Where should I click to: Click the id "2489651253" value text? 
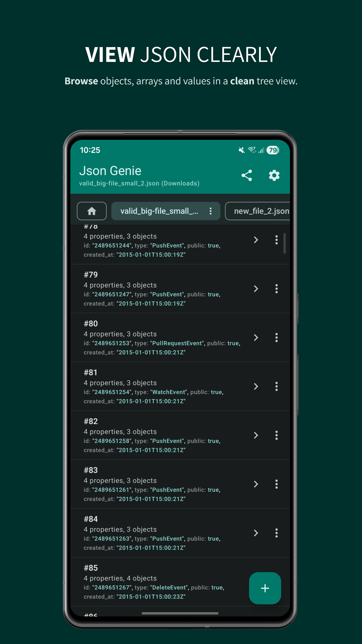click(112, 343)
